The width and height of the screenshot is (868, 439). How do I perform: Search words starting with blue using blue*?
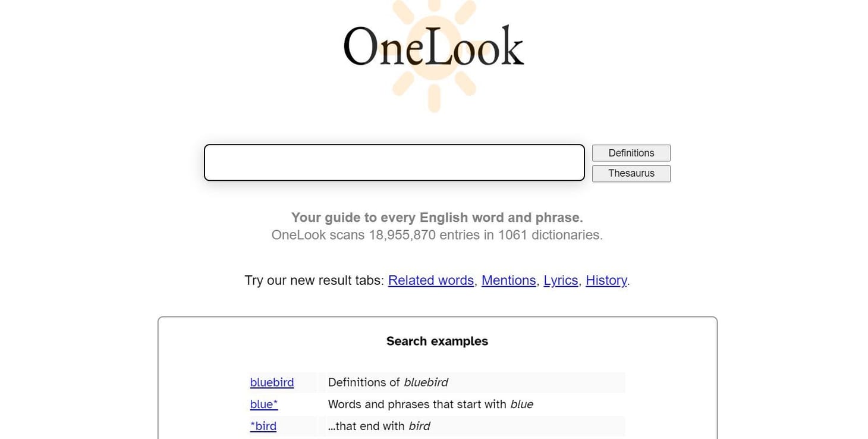click(263, 404)
